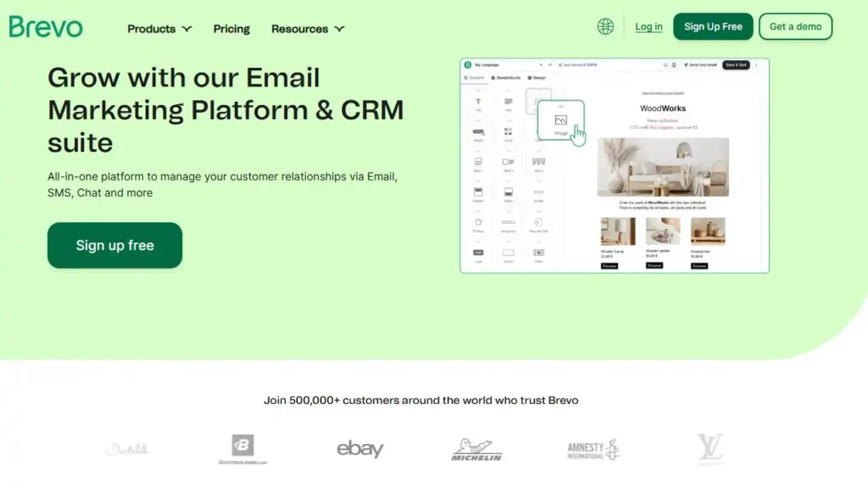
Task: Click the living room sofa image in the email preview
Action: [663, 167]
